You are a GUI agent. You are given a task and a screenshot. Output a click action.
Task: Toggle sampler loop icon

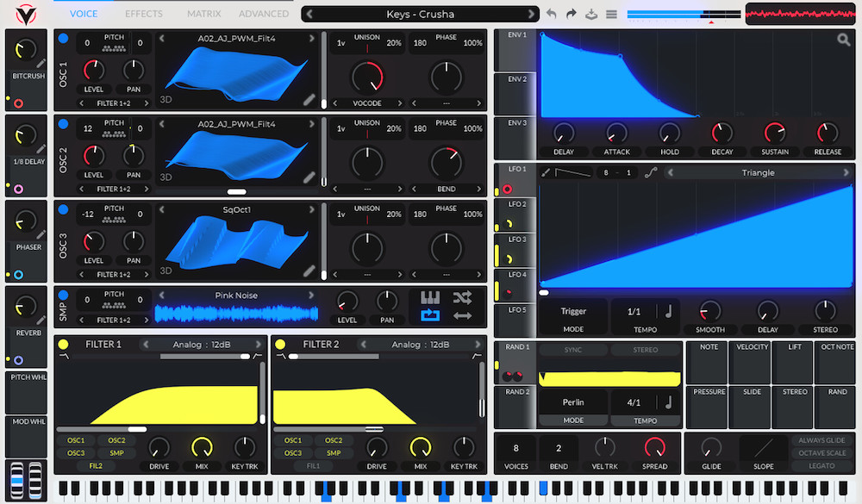click(430, 315)
